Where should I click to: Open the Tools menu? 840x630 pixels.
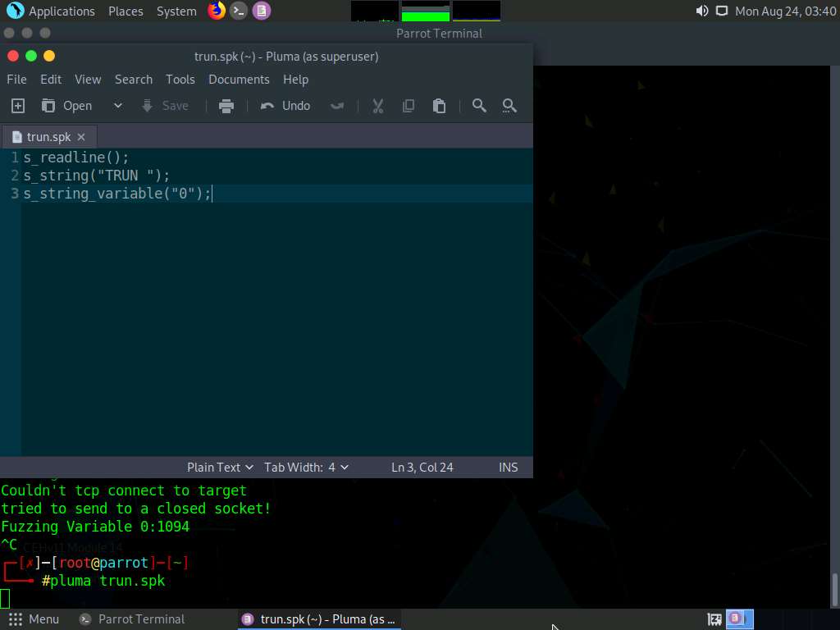[x=180, y=80]
